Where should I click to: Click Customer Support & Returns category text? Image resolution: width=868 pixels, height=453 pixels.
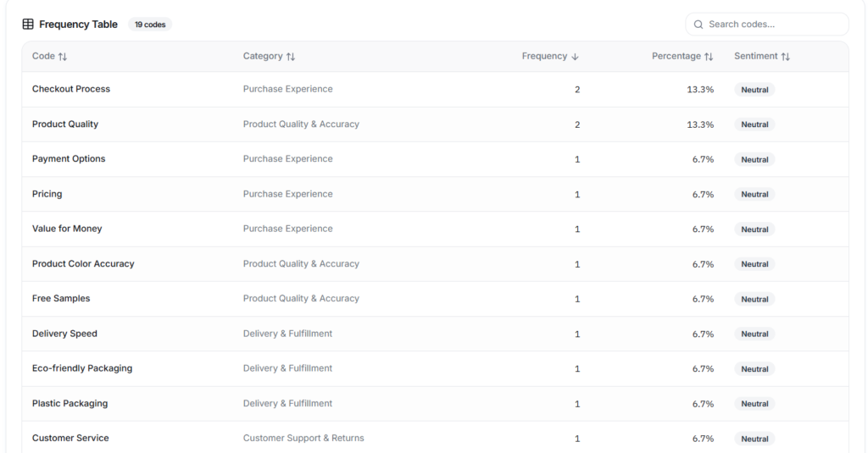303,439
